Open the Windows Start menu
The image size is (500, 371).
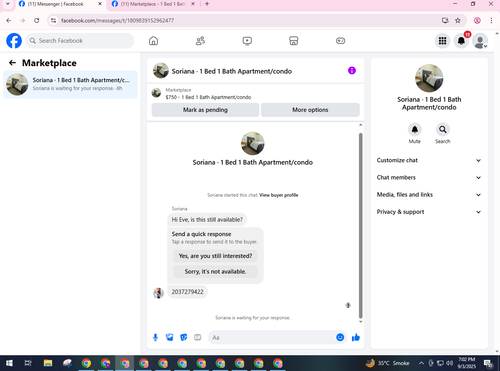(x=9, y=363)
